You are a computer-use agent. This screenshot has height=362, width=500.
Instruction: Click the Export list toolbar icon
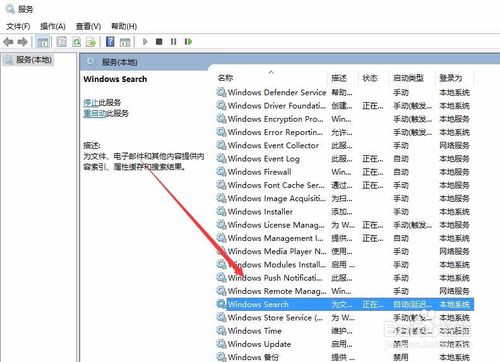pos(91,42)
